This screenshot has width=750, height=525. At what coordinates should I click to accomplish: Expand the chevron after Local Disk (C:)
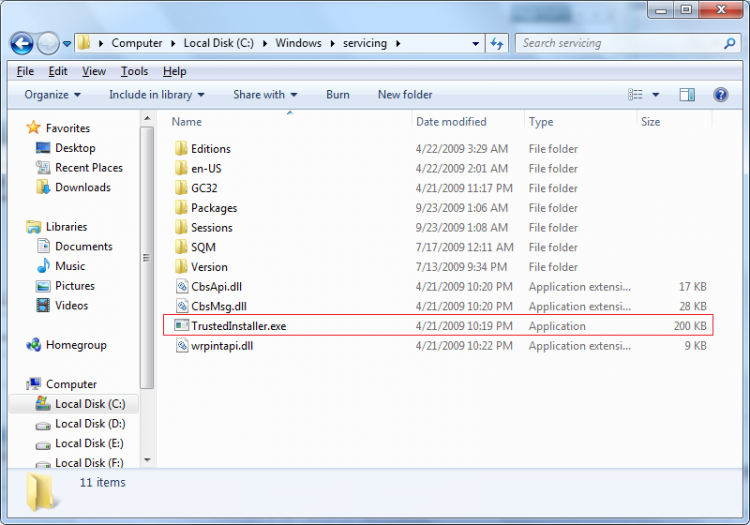pyautogui.click(x=265, y=44)
